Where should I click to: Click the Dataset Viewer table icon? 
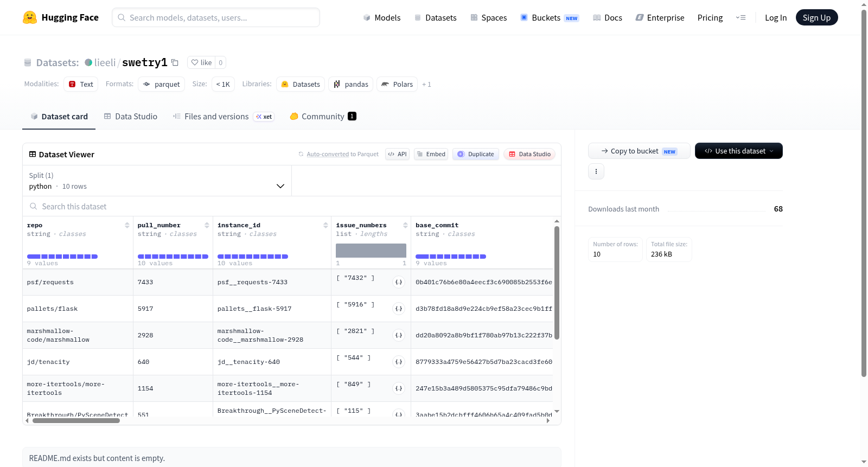coord(33,155)
